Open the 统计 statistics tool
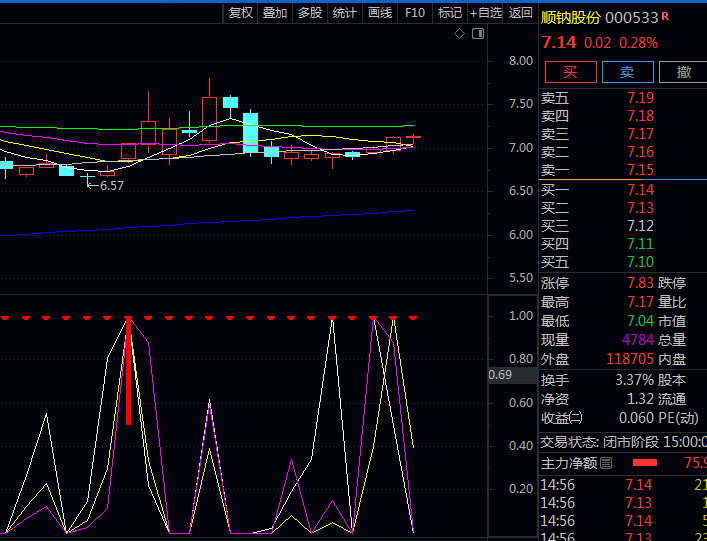 [x=344, y=13]
